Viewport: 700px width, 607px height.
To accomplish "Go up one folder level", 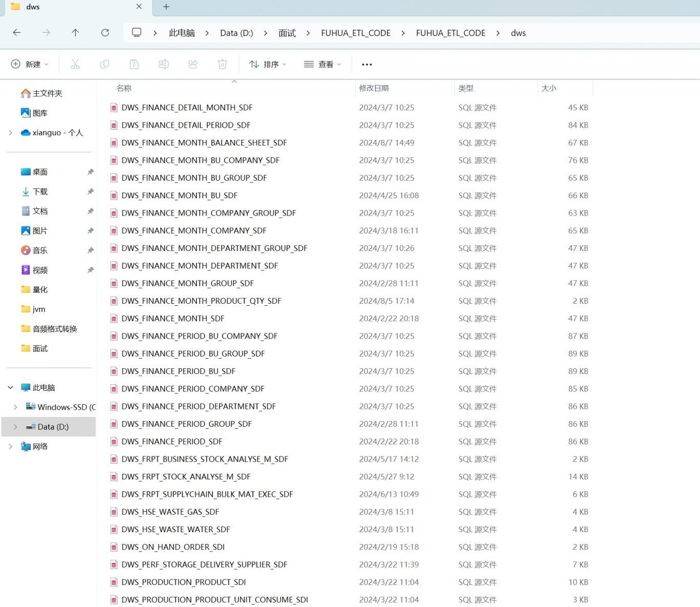I will pyautogui.click(x=75, y=33).
